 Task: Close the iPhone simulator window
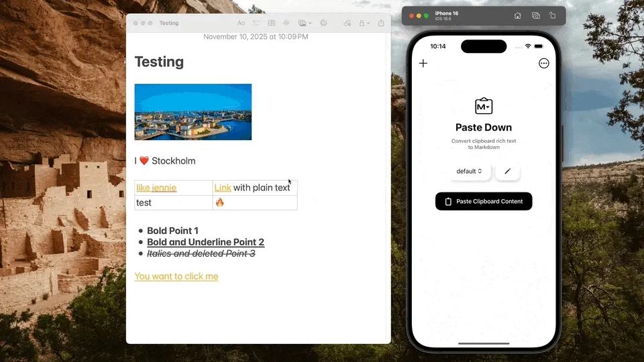pos(411,15)
